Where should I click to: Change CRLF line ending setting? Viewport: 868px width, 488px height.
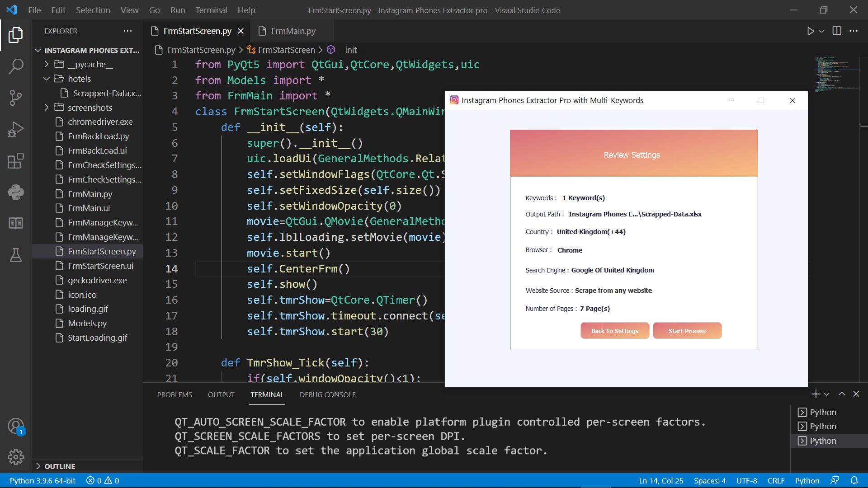click(x=776, y=480)
